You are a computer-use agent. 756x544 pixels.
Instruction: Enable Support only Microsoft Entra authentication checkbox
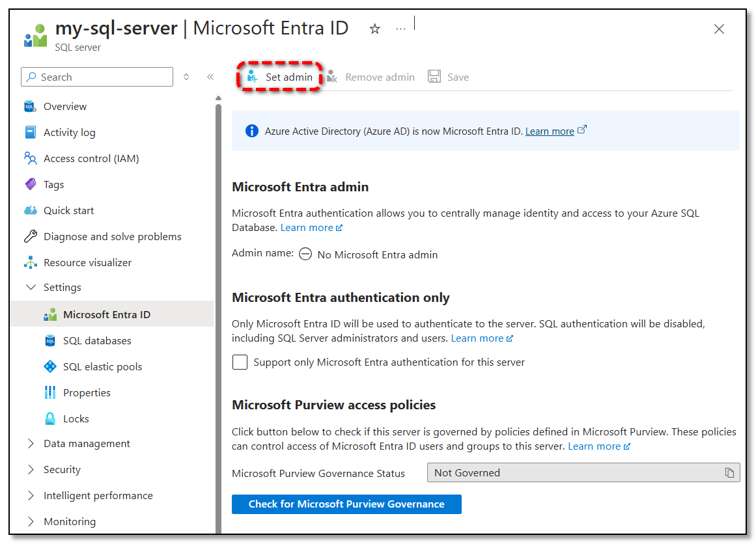point(240,362)
